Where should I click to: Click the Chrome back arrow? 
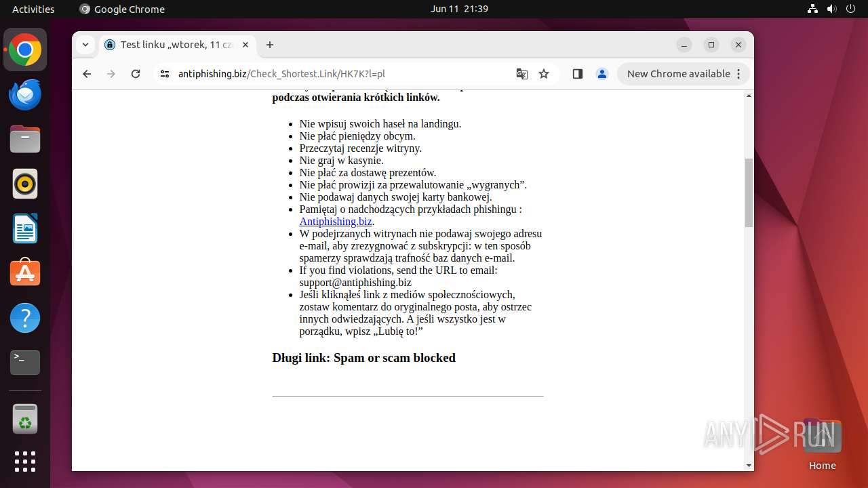coord(87,74)
